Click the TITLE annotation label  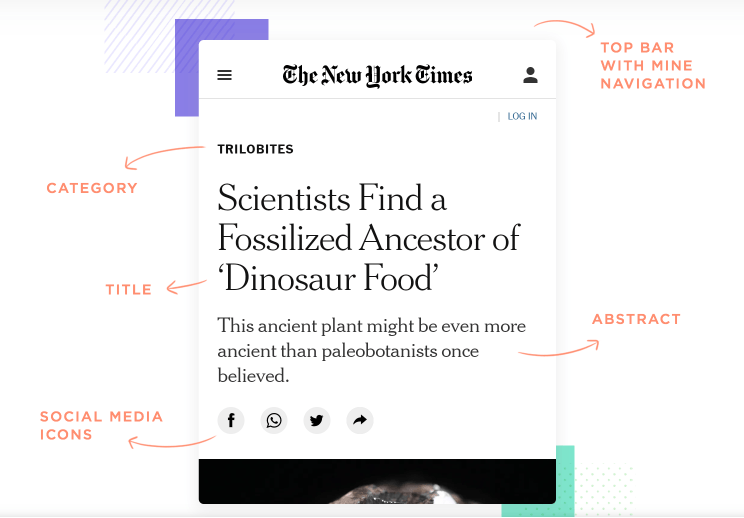129,290
